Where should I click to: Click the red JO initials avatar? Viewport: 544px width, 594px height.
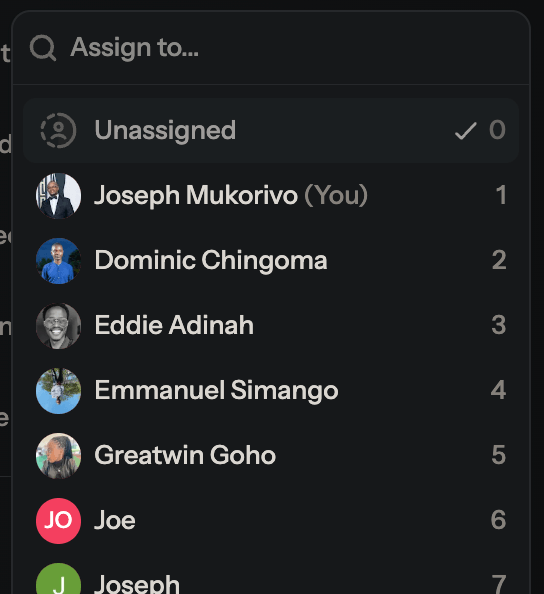click(x=58, y=521)
